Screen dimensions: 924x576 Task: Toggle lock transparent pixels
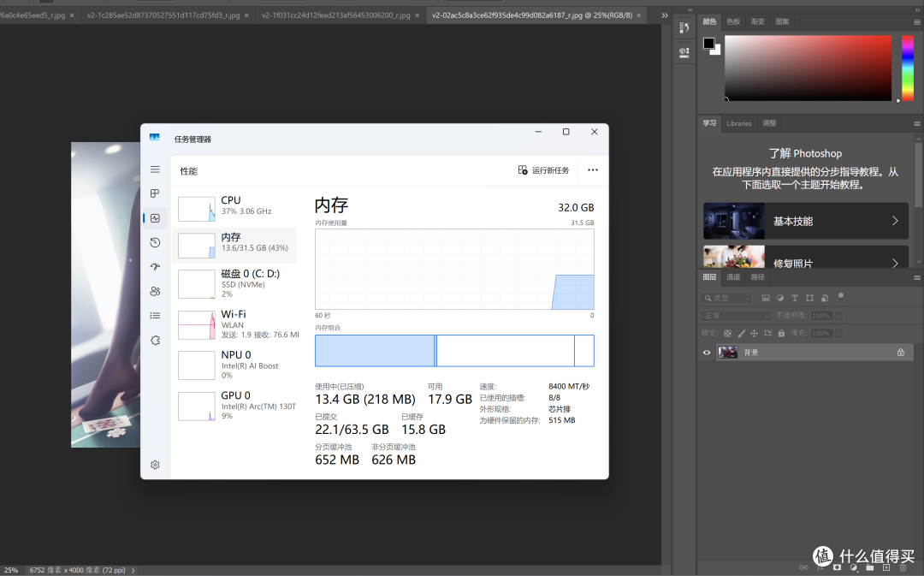tap(728, 333)
